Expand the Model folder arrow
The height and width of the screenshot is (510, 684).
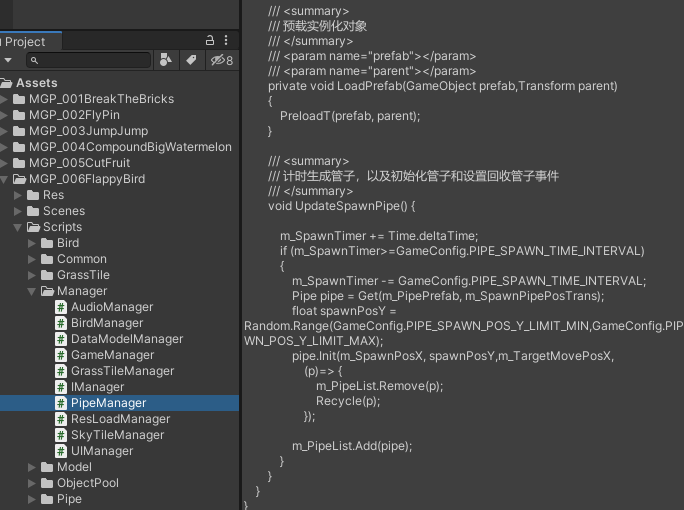pyautogui.click(x=32, y=467)
